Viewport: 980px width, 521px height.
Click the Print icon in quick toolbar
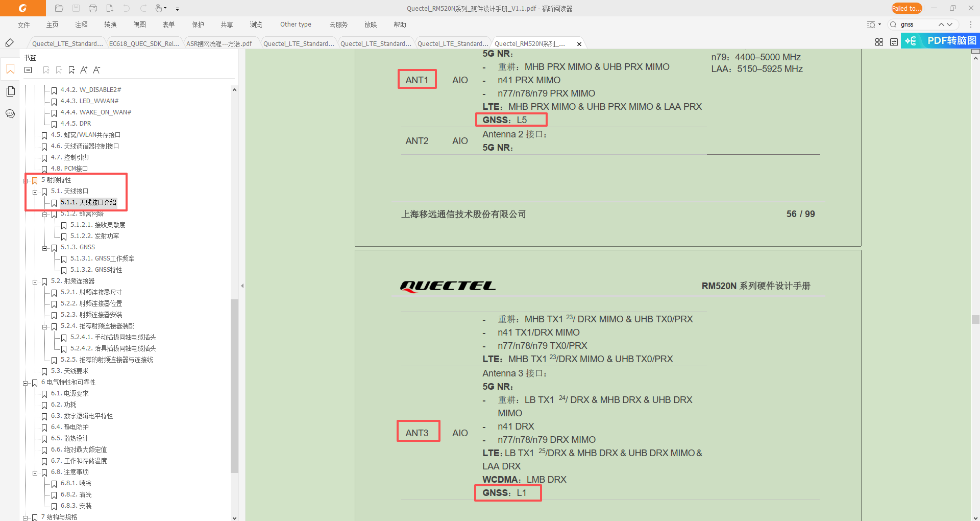coord(93,8)
